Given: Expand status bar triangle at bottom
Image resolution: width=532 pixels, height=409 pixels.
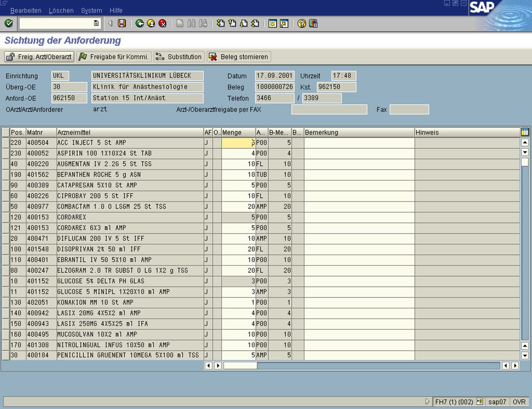Looking at the screenshot, I should click(x=427, y=401).
